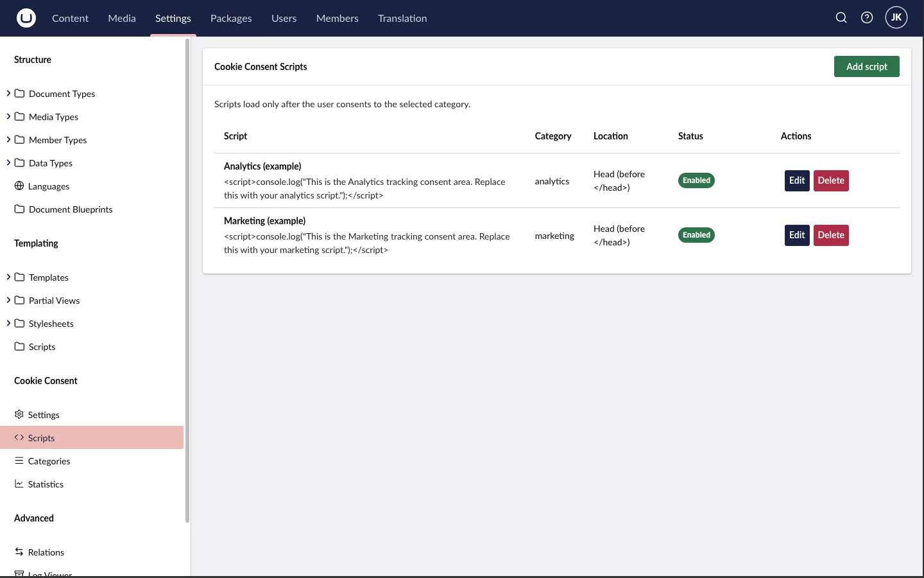Viewport: 924px width, 578px height.
Task: Click the Categories list icon
Action: tap(19, 461)
